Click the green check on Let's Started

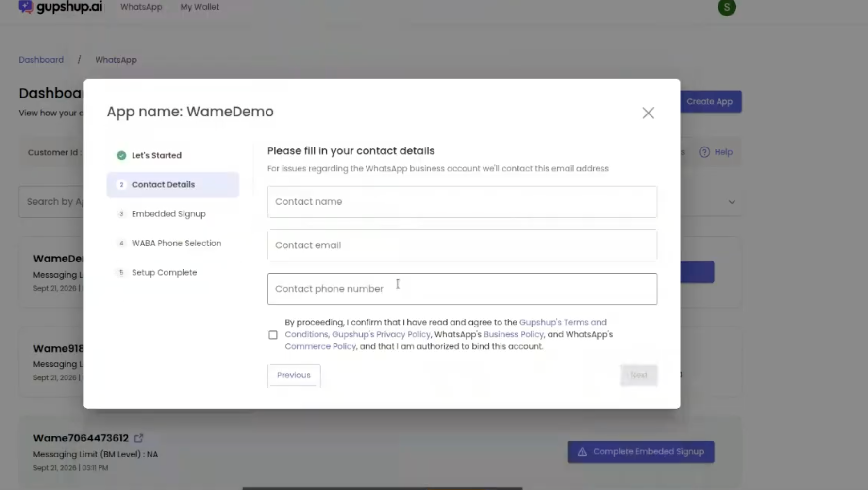[x=121, y=155]
